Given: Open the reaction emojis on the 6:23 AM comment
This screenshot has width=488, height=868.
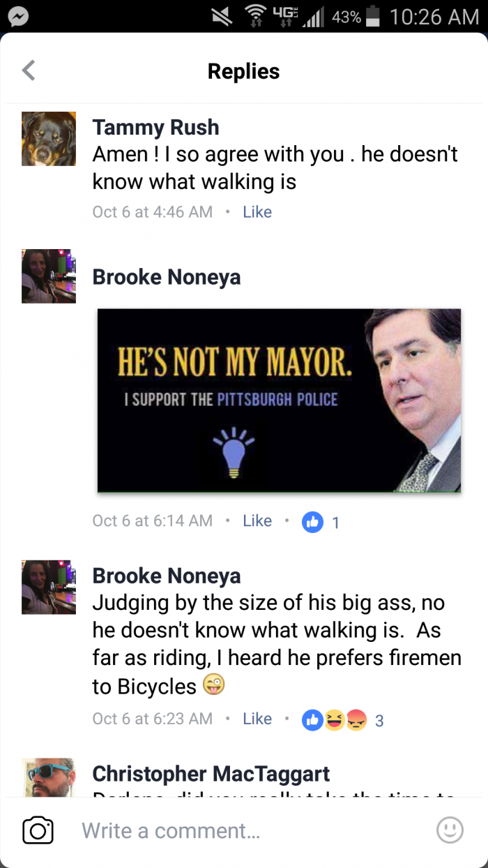Looking at the screenshot, I should pos(335,721).
